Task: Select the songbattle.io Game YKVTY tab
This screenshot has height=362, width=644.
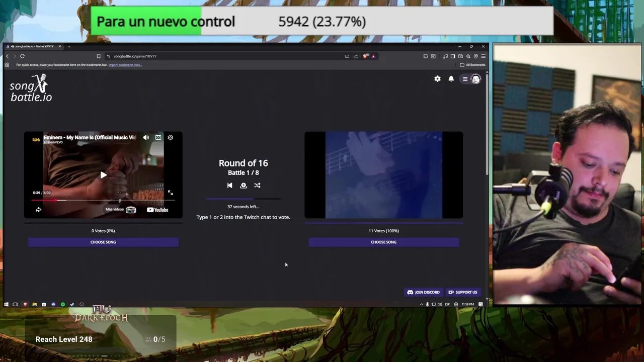Action: [x=33, y=46]
